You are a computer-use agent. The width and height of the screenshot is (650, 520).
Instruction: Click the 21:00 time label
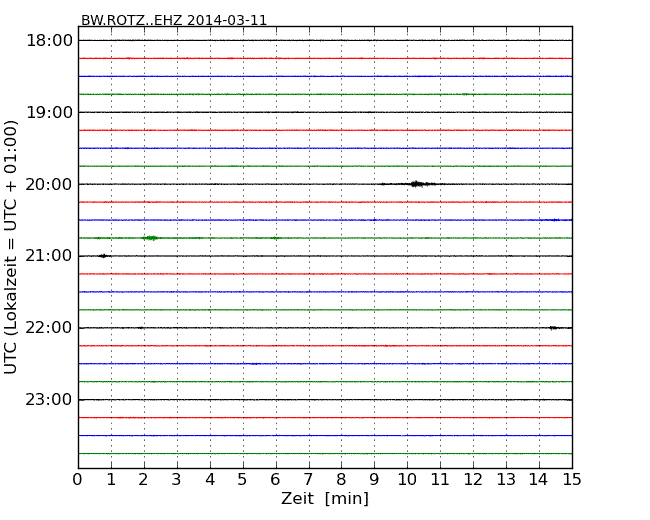(49, 256)
